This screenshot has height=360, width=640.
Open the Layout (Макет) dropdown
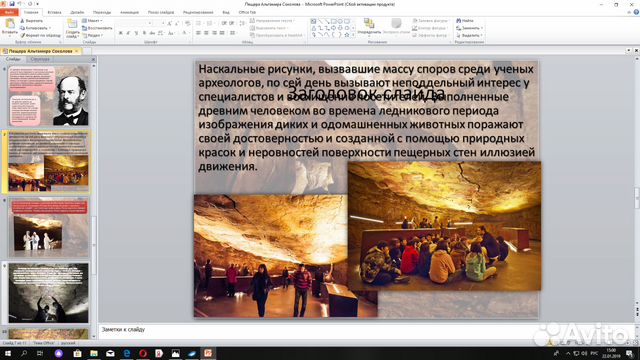point(92,20)
